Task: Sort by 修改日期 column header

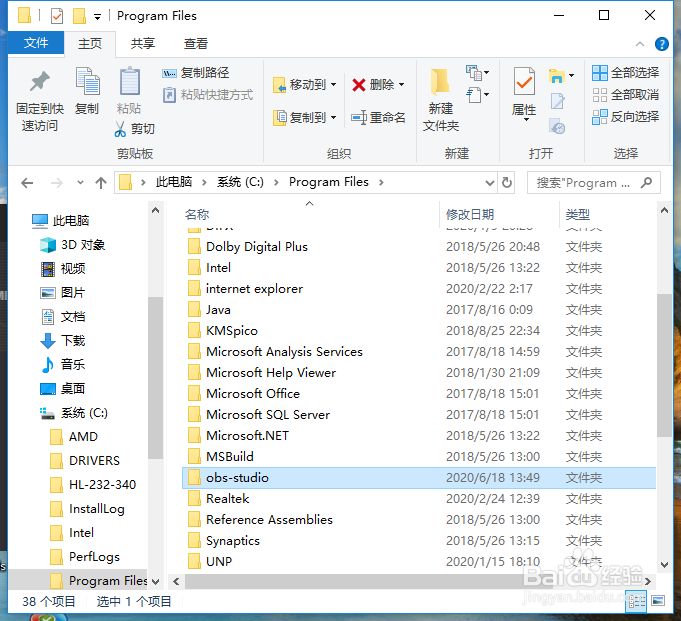Action: pyautogui.click(x=470, y=215)
